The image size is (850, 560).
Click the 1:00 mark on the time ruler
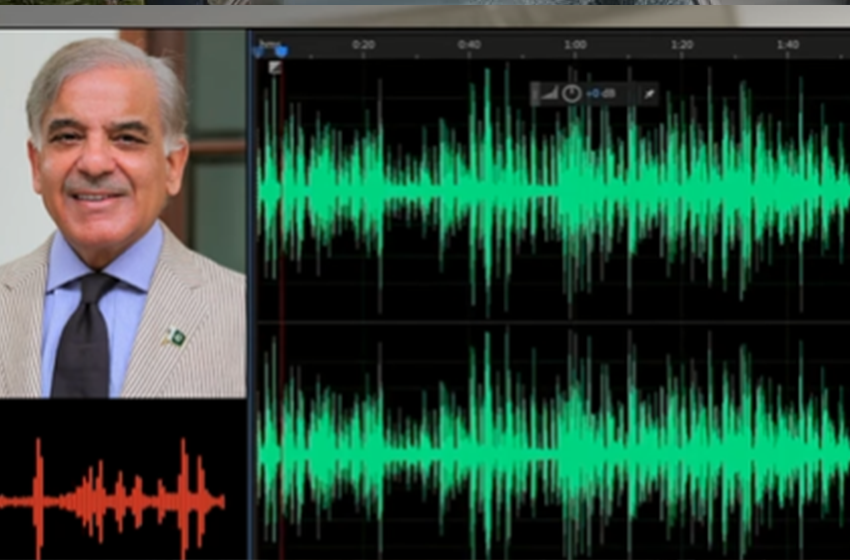point(575,45)
